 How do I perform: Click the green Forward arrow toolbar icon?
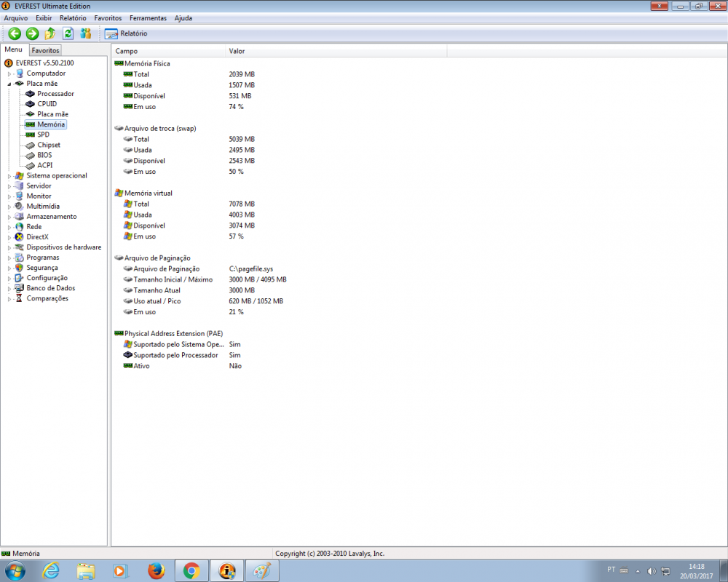tap(32, 33)
